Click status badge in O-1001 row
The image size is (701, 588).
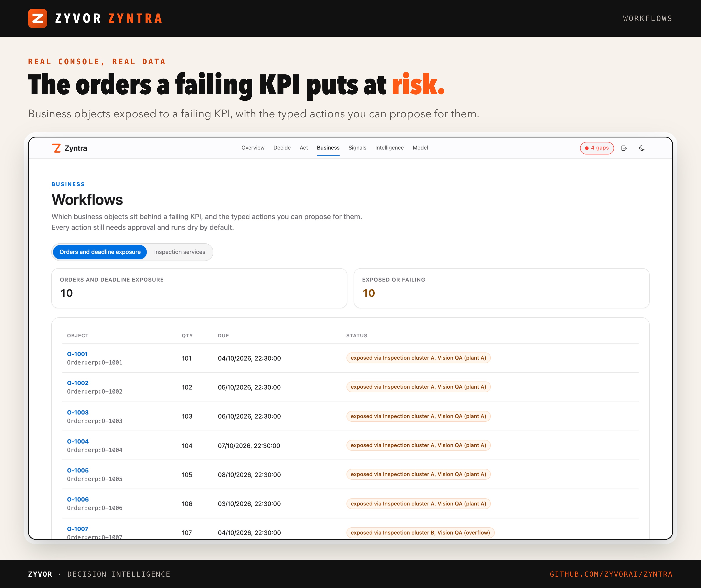(x=418, y=358)
